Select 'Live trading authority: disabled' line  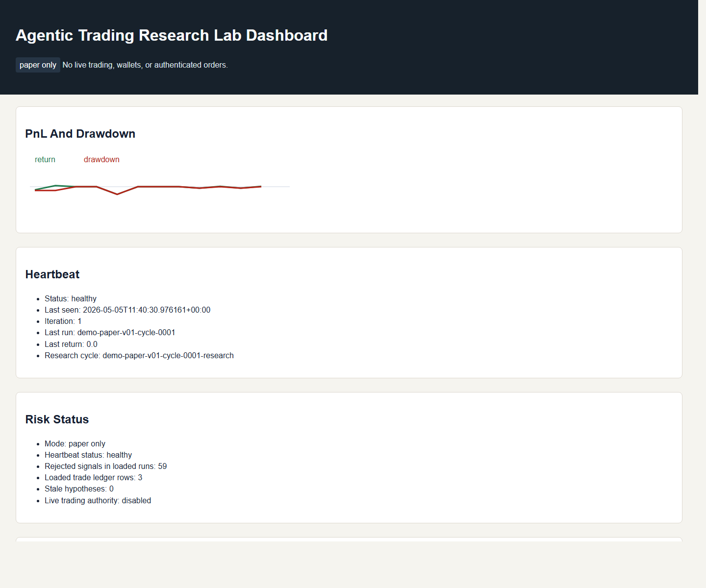[x=98, y=500]
